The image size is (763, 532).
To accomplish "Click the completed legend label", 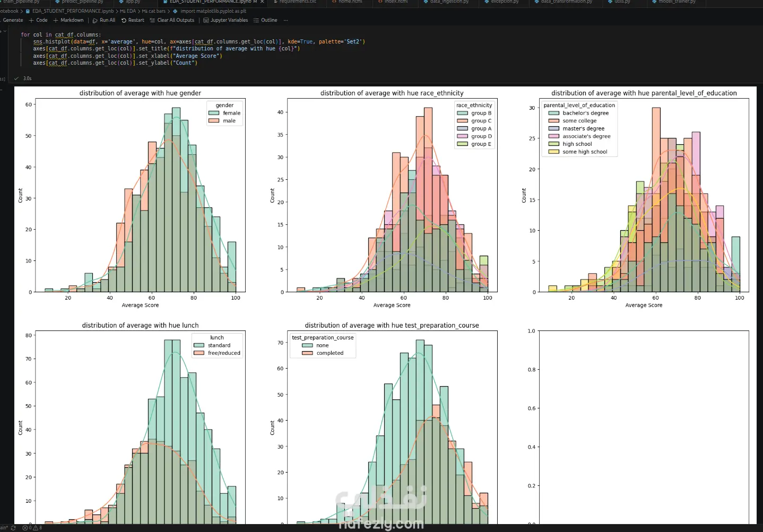I will point(330,353).
